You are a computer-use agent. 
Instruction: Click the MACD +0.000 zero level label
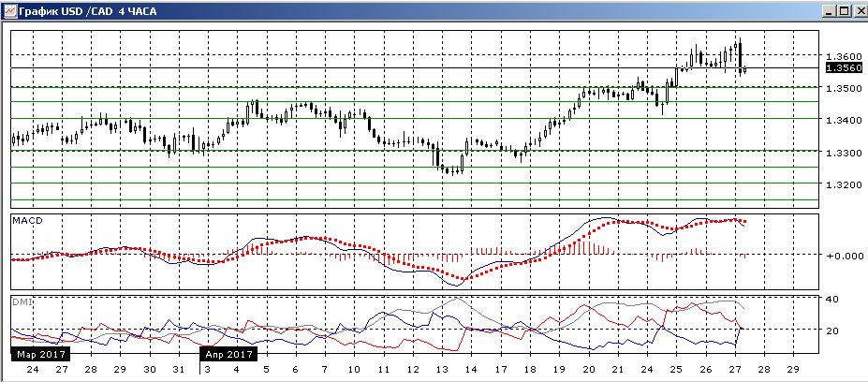(845, 256)
